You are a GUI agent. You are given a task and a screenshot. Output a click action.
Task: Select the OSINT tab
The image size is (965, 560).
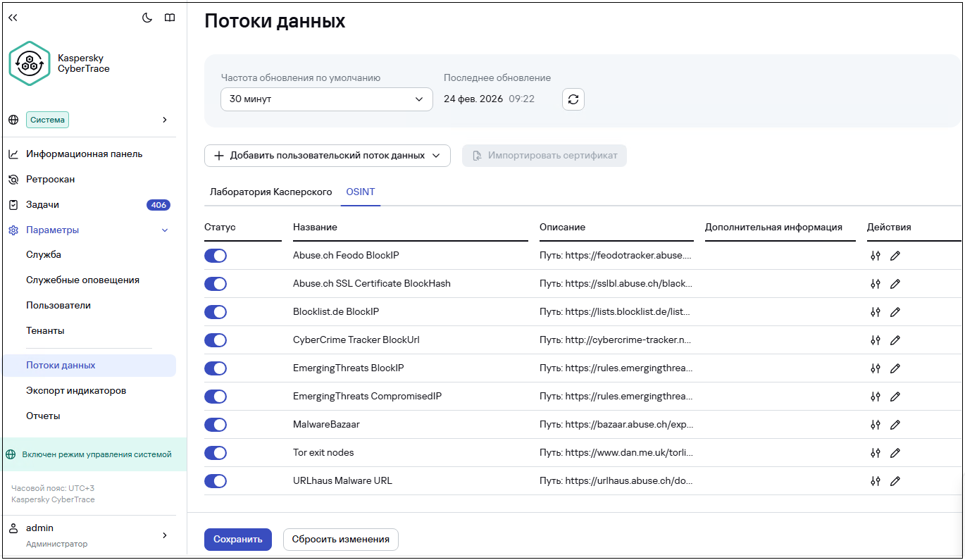[x=361, y=192]
